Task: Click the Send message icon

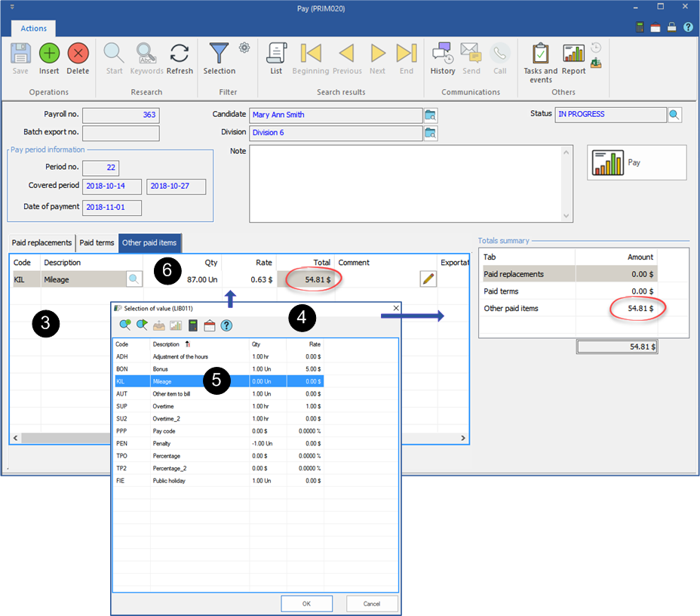Action: [471, 54]
